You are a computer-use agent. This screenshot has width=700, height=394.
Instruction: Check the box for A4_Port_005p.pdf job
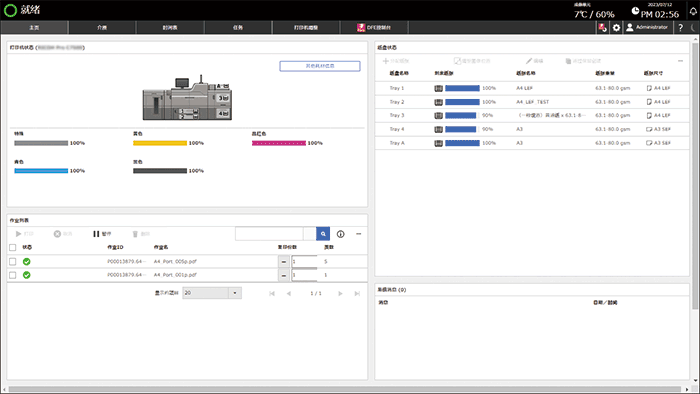click(12, 261)
